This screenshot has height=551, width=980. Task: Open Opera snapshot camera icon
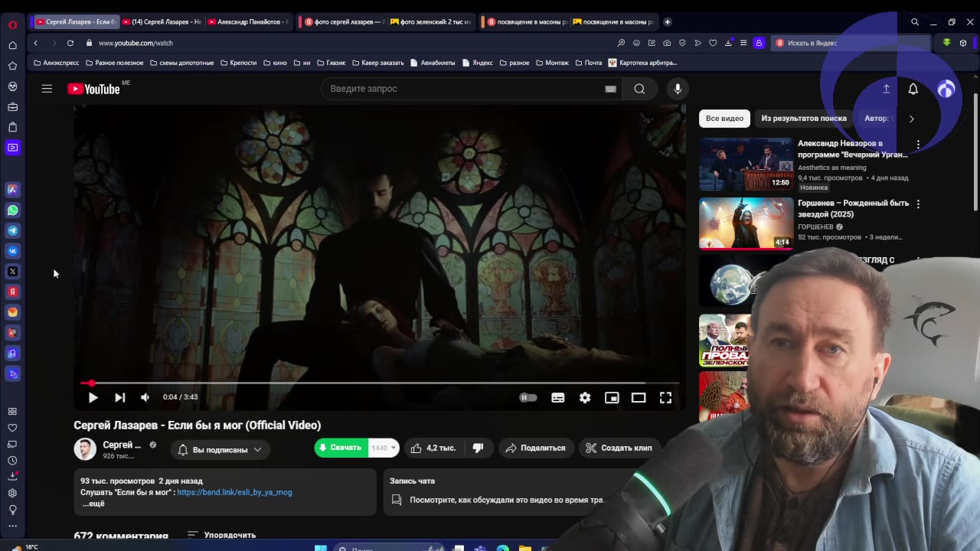click(667, 43)
